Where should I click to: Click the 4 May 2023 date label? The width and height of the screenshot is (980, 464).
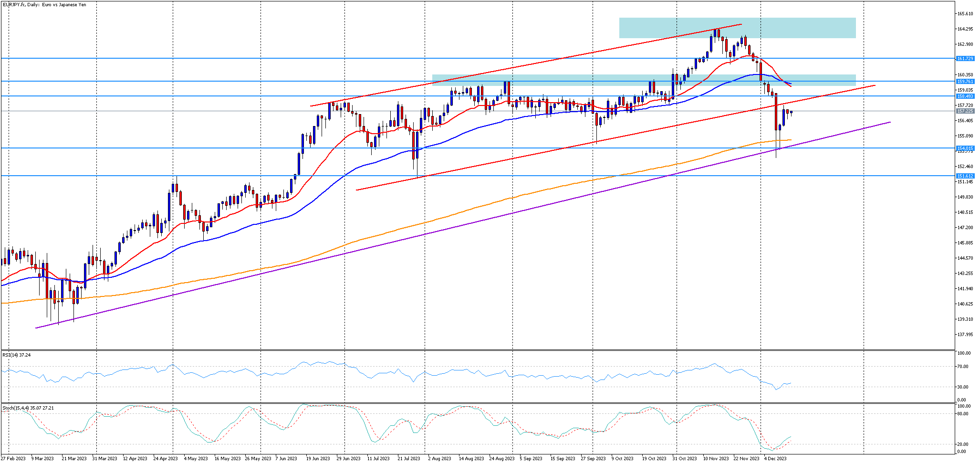pyautogui.click(x=196, y=459)
